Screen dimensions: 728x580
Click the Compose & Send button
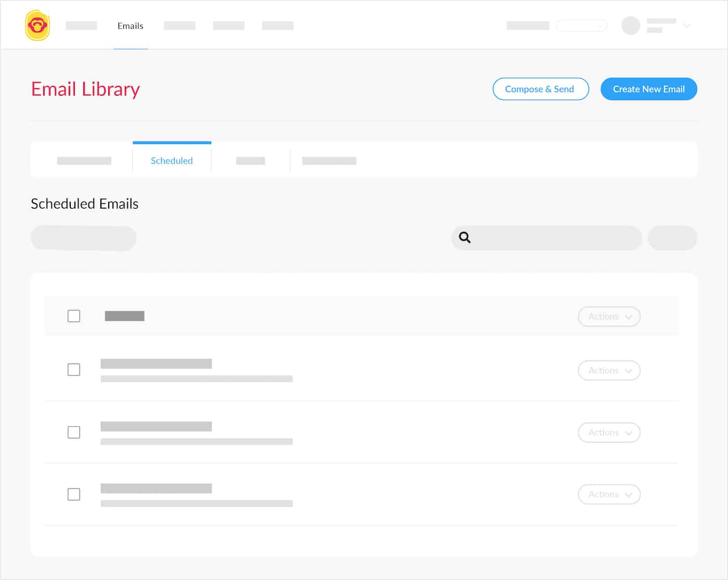(540, 89)
